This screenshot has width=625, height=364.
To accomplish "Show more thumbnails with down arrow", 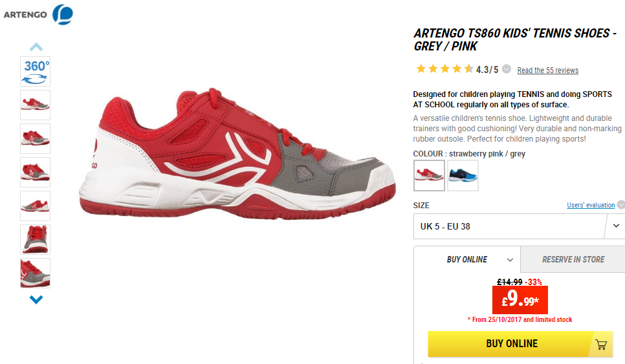I will [36, 299].
